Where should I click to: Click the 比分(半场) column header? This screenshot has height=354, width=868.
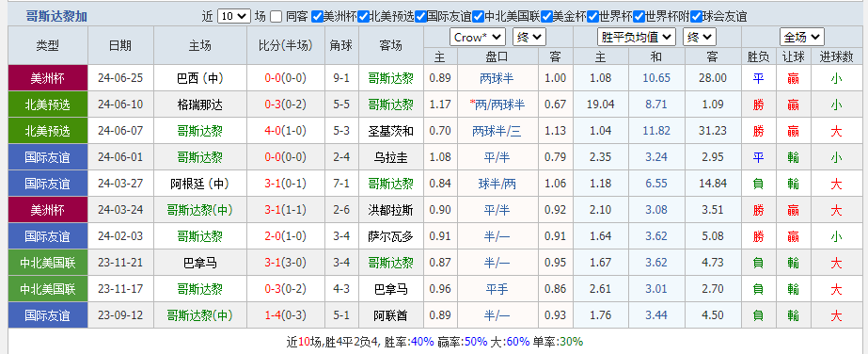[x=285, y=45]
